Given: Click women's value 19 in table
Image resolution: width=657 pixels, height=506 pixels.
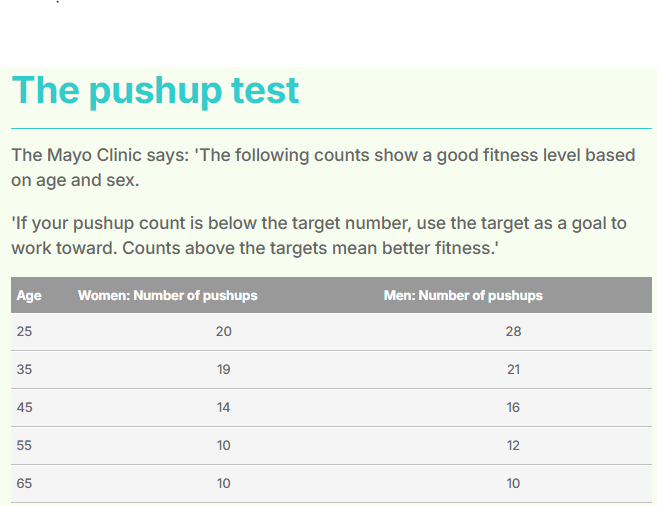Looking at the screenshot, I should (224, 369).
